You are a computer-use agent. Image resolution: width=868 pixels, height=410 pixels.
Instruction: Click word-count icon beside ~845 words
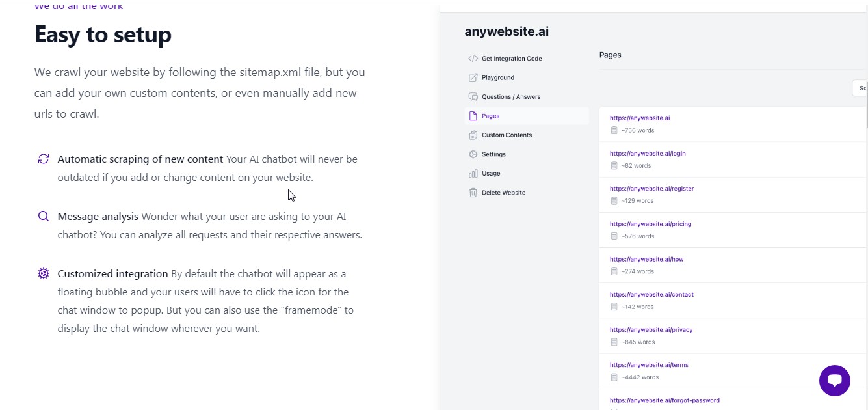(614, 342)
